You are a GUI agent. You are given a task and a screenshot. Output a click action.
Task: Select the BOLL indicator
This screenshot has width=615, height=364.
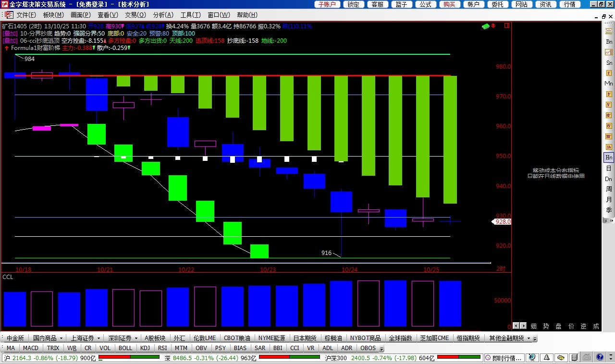pos(125,348)
